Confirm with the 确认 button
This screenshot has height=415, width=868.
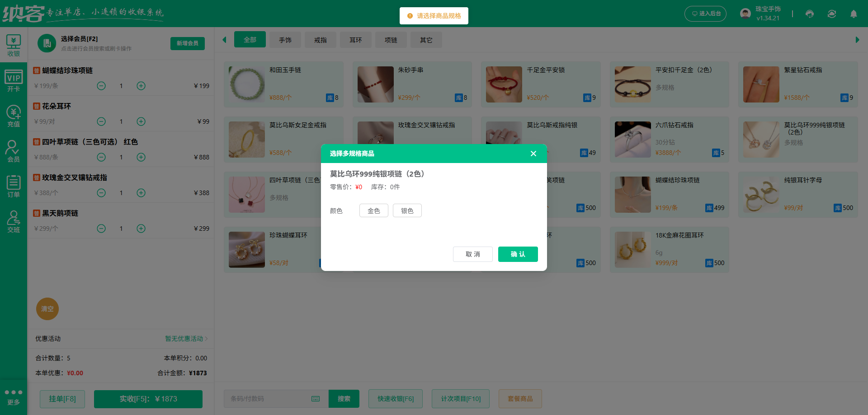[518, 254]
